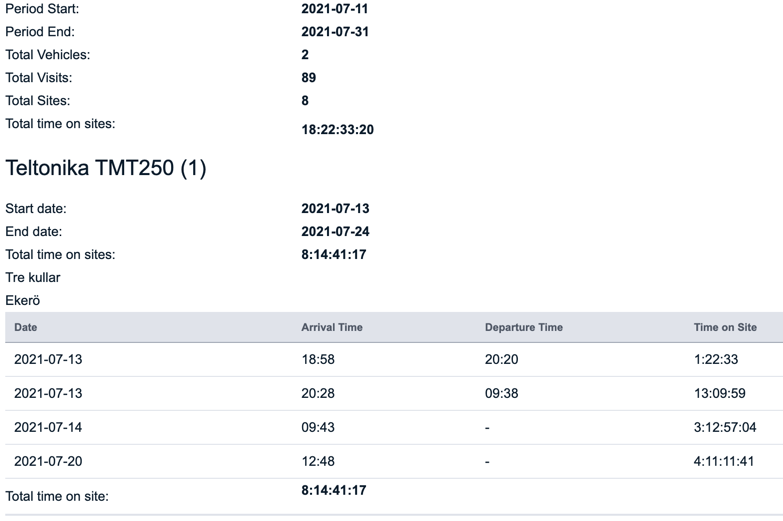Select the 2021-07-20 date row

tap(48, 461)
